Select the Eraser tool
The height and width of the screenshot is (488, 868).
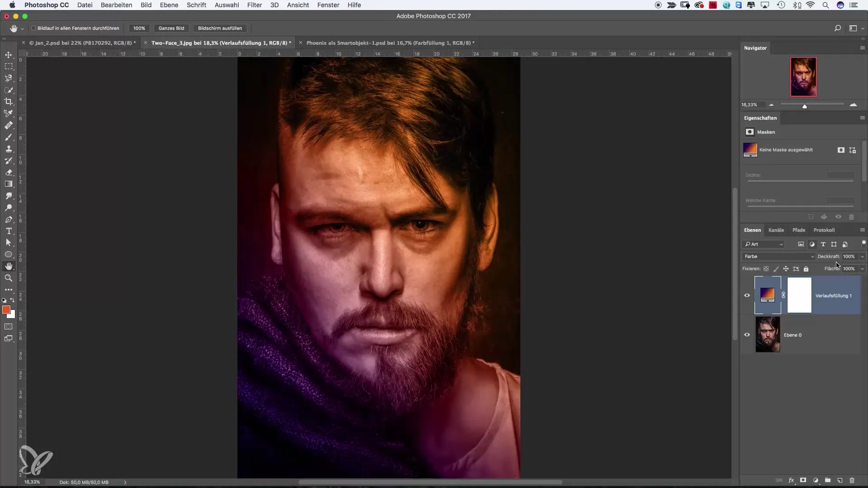point(9,172)
